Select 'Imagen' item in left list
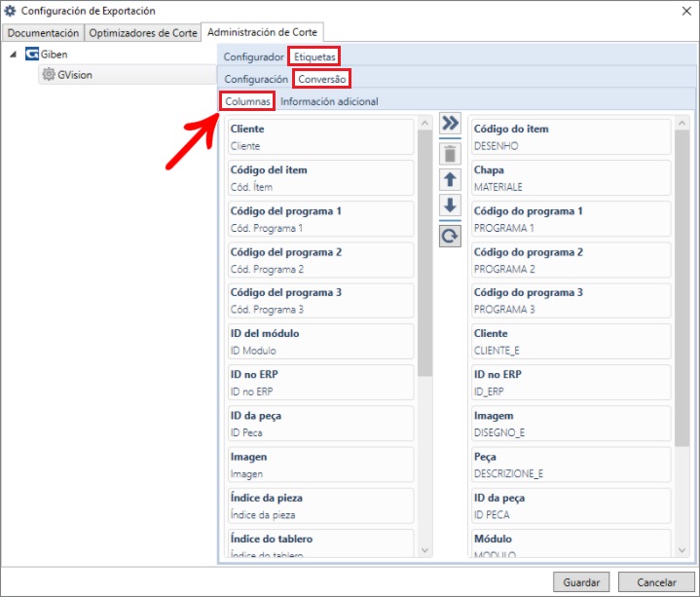Image resolution: width=700 pixels, height=597 pixels. (320, 465)
